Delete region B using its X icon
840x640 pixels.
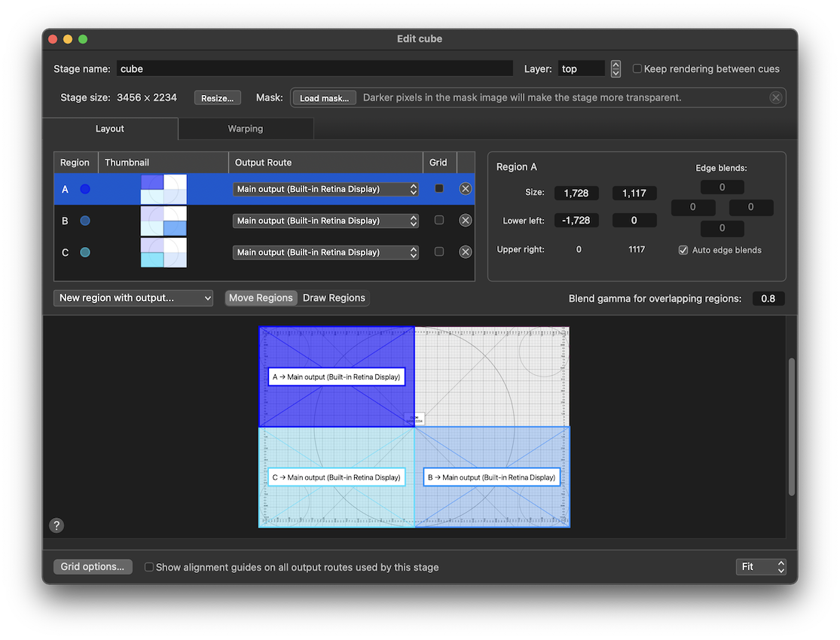pyautogui.click(x=466, y=221)
